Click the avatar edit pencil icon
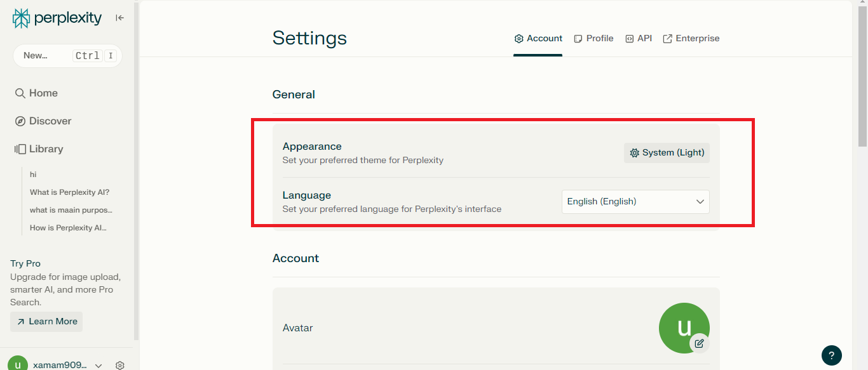 tap(700, 343)
